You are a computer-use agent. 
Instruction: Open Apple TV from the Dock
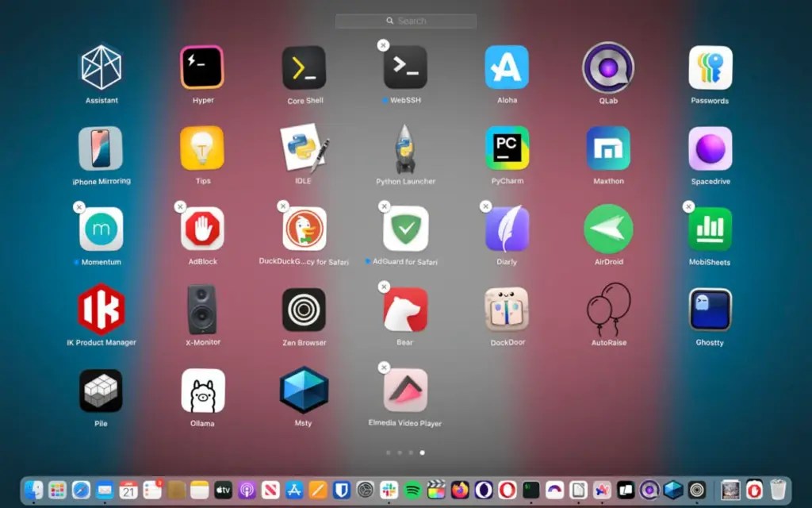[223, 490]
